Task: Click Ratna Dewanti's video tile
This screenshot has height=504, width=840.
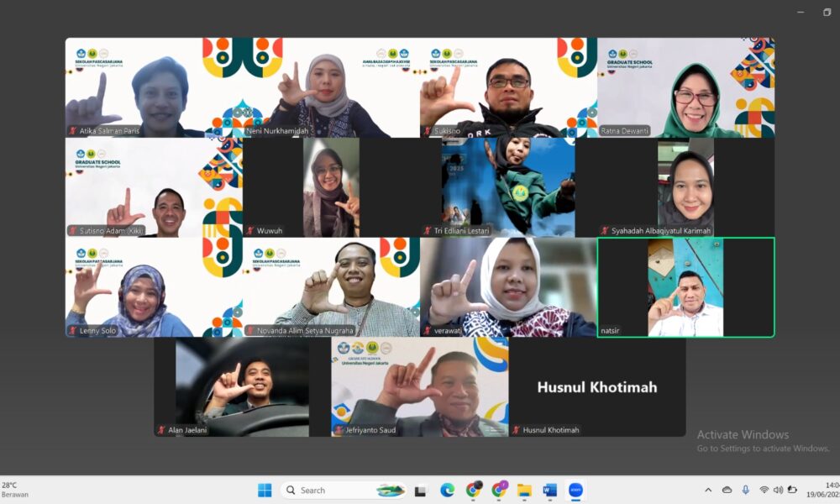Action: 685,87
